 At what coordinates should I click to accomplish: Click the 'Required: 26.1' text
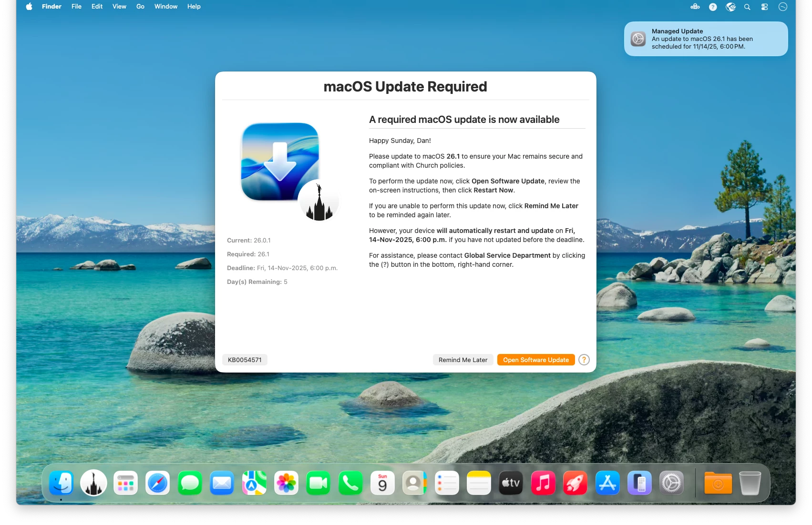pos(248,254)
